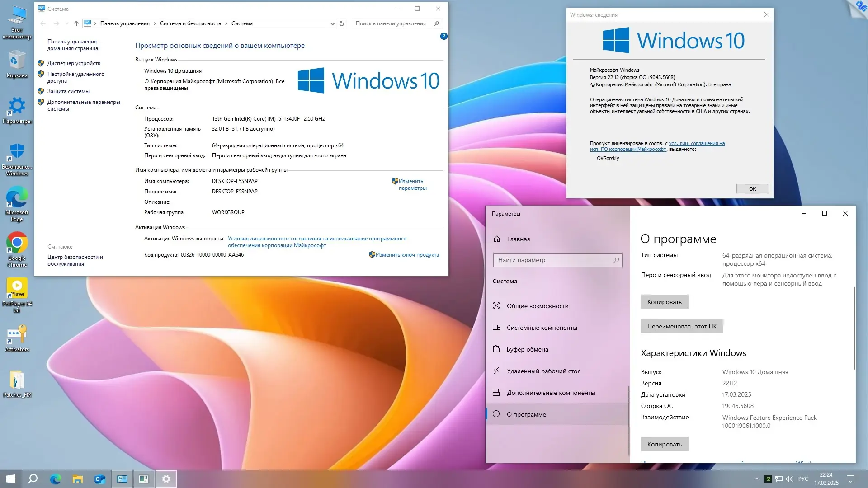Click the search icon on the taskbar
Screen dimensions: 868x488
point(32,479)
